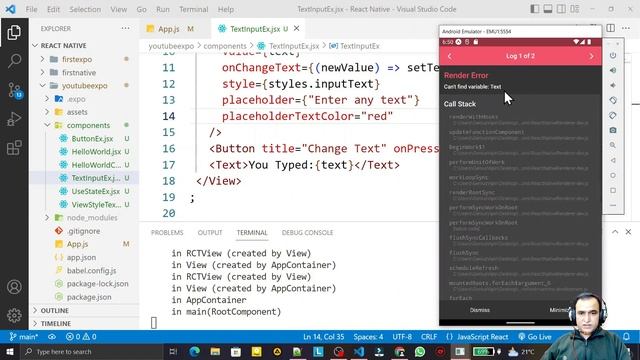The height and width of the screenshot is (360, 640).
Task: Click the Windows Start button
Action: [x=9, y=351]
